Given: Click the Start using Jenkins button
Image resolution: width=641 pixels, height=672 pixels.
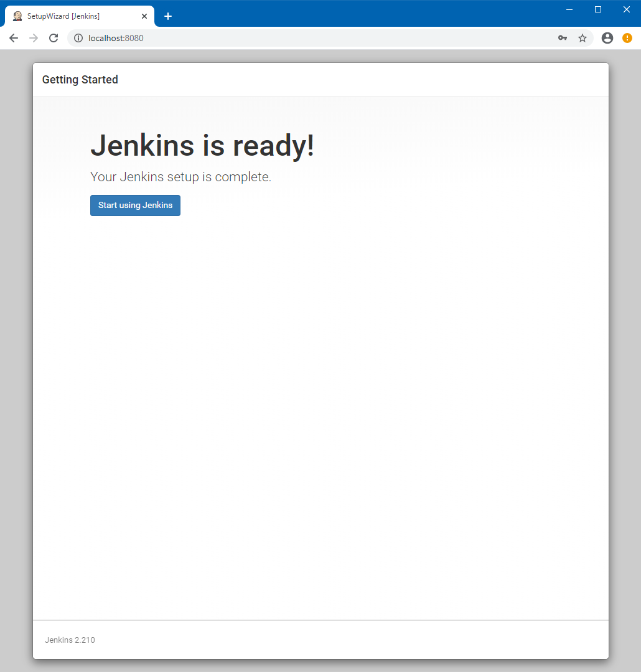Looking at the screenshot, I should pos(135,206).
